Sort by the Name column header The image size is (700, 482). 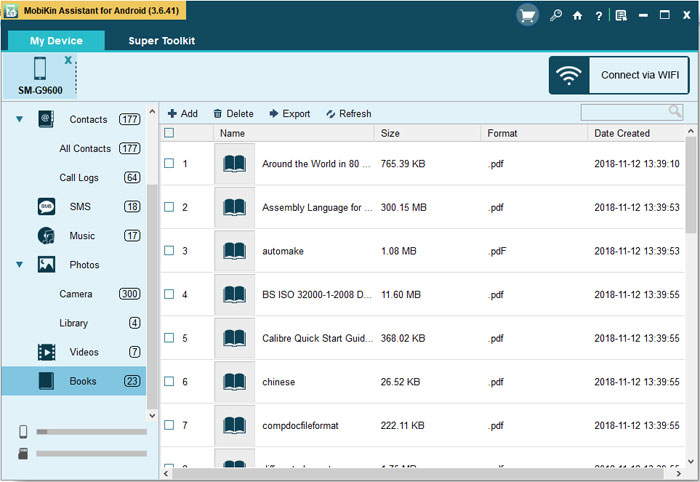[294, 133]
